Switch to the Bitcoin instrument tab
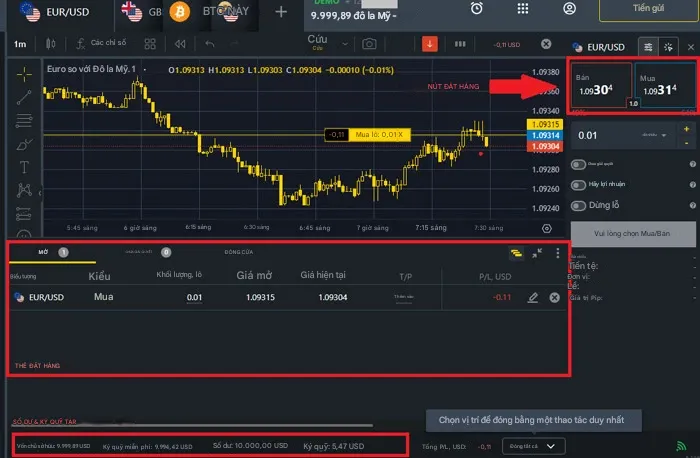This screenshot has height=458, width=700. (x=179, y=12)
